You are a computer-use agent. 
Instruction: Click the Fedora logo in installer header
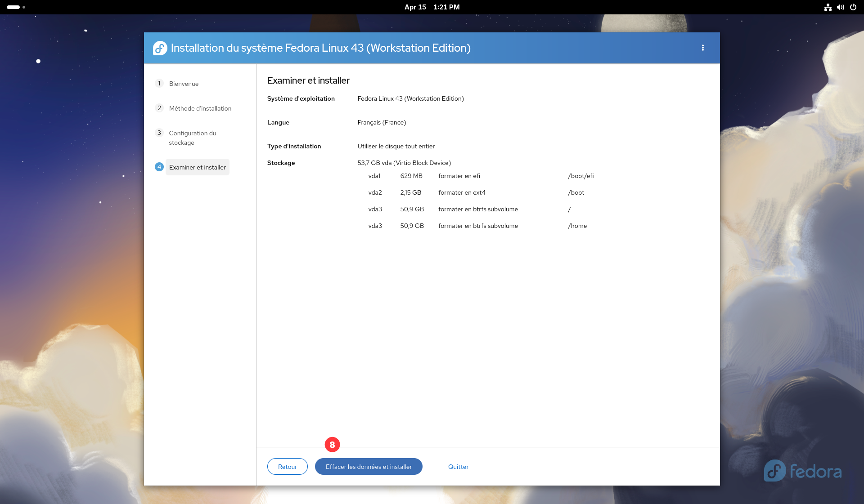160,48
